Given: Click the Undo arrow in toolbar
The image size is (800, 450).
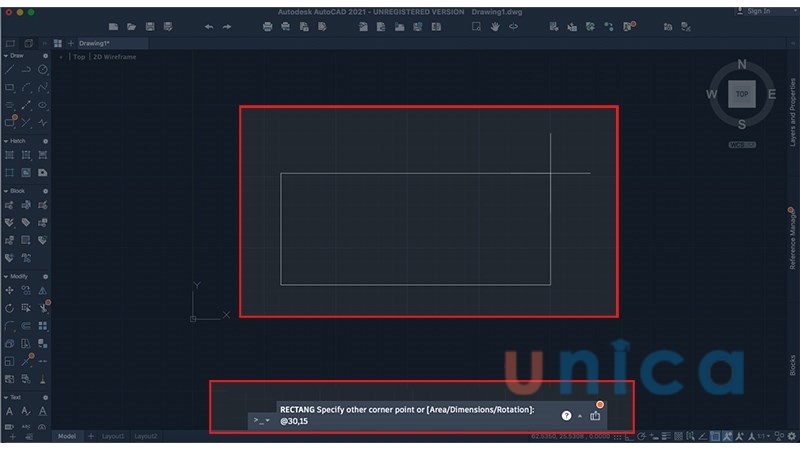Looking at the screenshot, I should pyautogui.click(x=208, y=26).
